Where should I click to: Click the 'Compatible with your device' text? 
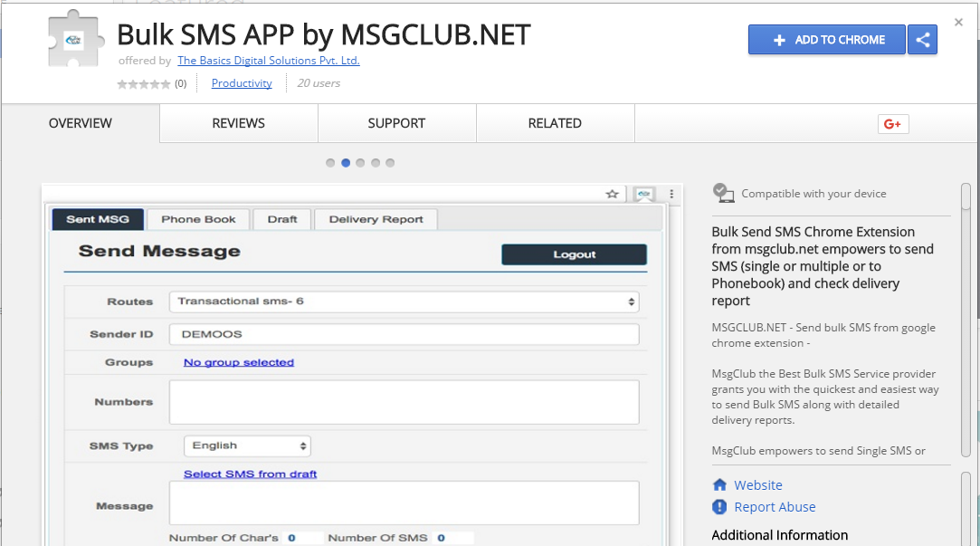[x=813, y=194]
